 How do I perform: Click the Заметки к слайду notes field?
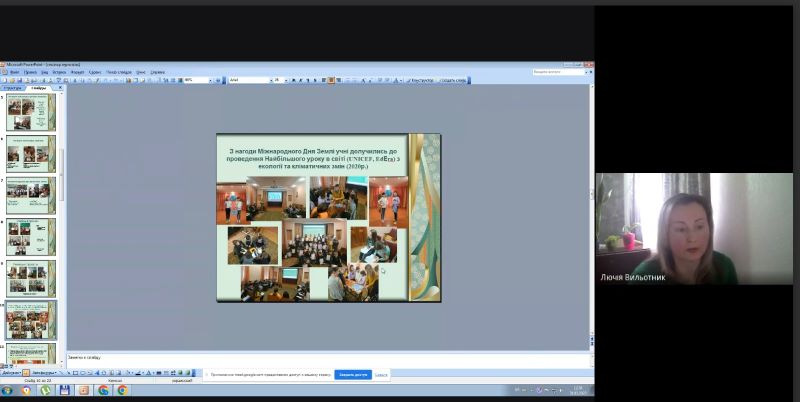pyautogui.click(x=329, y=360)
